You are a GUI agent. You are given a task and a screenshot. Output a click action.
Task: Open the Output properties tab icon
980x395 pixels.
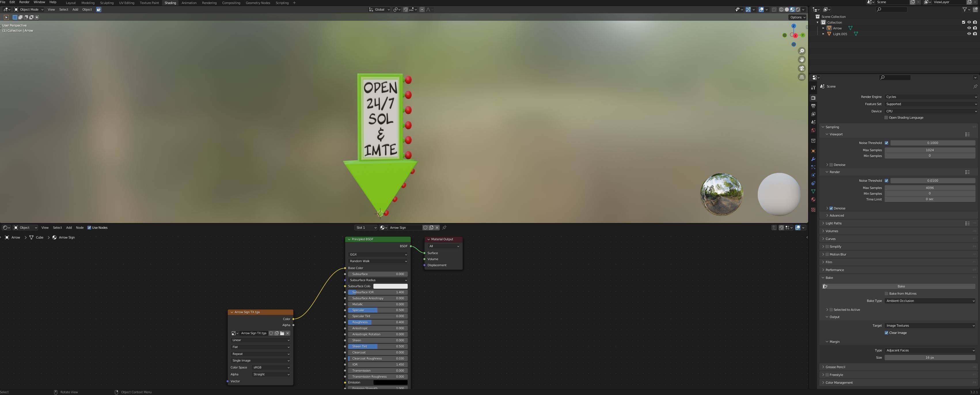pos(813,106)
